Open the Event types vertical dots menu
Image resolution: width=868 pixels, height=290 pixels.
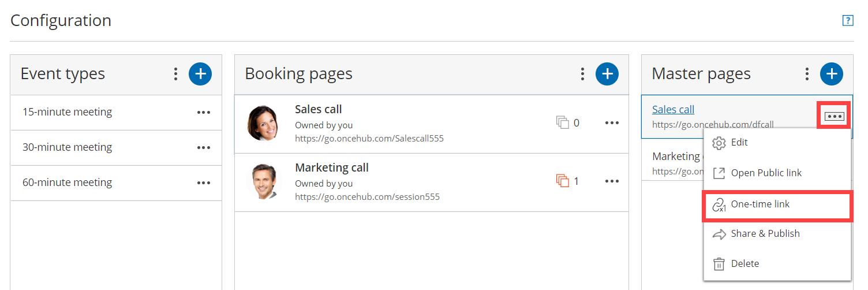[x=175, y=74]
